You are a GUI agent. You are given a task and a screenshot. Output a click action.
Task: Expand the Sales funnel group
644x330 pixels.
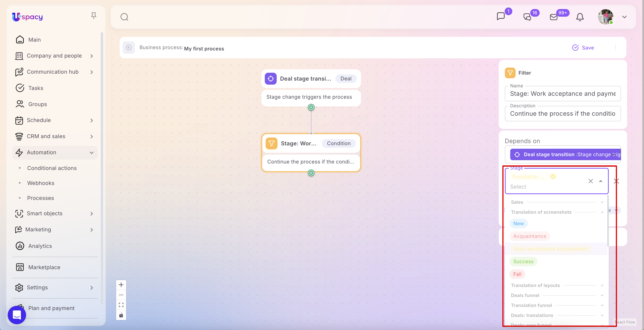coord(602,202)
